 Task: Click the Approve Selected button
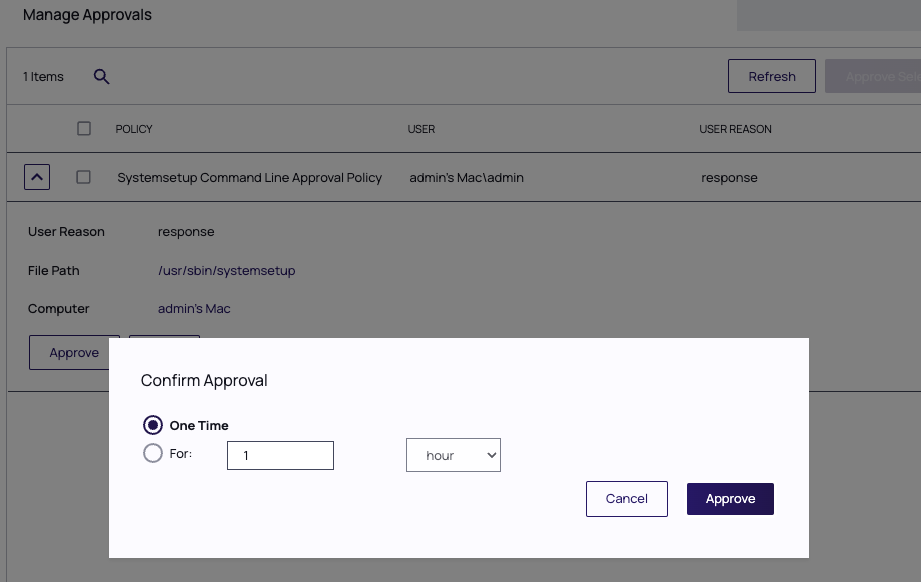click(875, 76)
